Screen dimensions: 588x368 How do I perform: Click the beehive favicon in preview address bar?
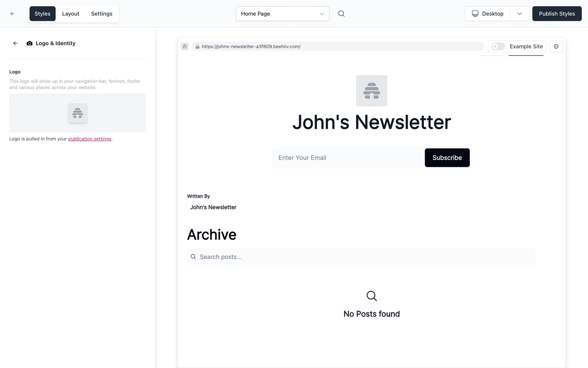185,46
